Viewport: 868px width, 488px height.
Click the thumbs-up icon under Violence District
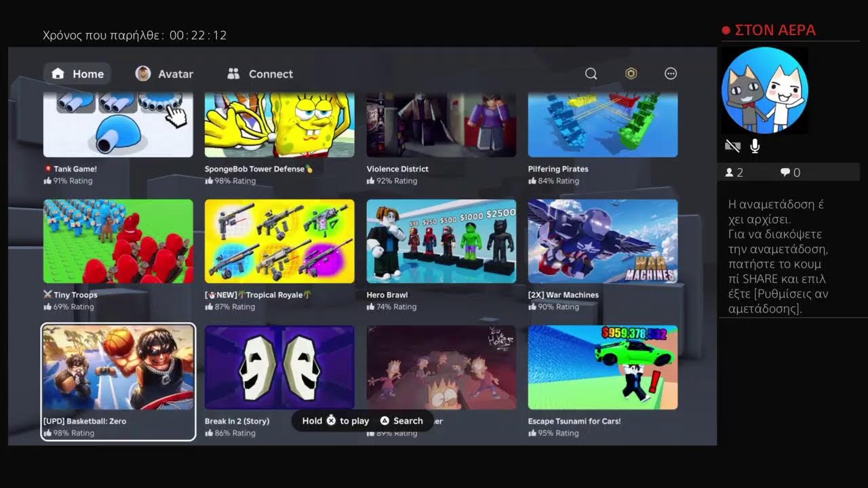click(x=370, y=181)
